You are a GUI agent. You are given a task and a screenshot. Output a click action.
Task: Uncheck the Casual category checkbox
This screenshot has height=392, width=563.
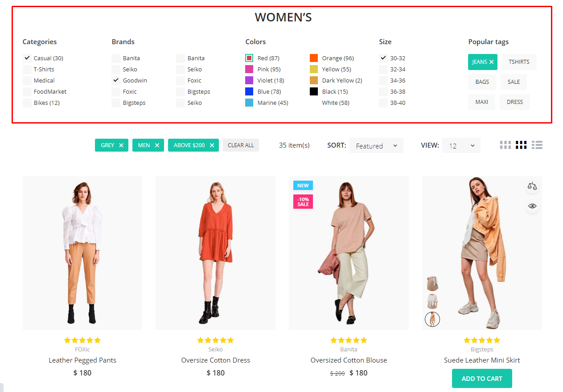[x=27, y=58]
